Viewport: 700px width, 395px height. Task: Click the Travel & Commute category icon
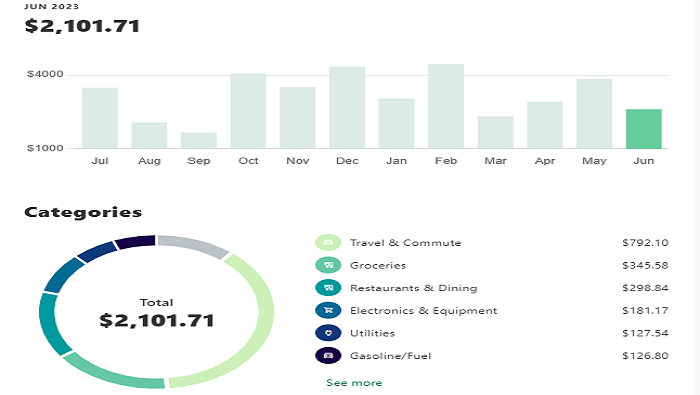328,242
